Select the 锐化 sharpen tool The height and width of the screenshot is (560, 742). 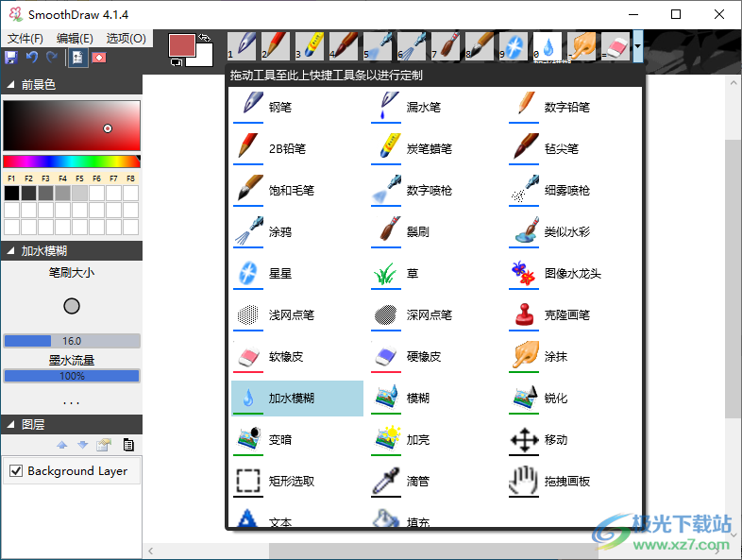(x=573, y=399)
